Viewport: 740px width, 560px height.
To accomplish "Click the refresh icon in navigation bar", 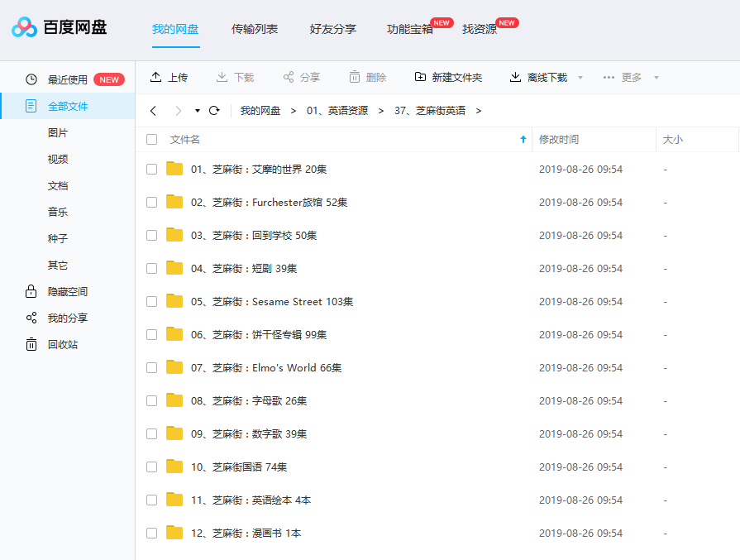I will click(214, 110).
